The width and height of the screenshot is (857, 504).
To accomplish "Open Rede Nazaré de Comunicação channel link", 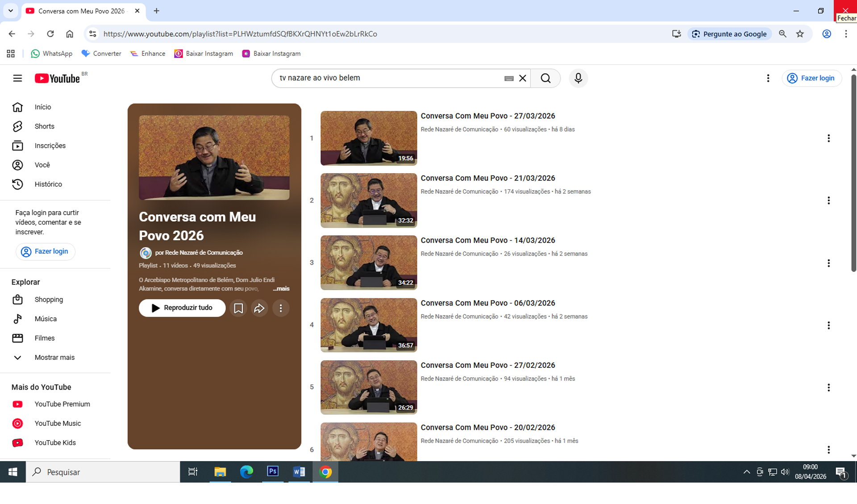I will tap(204, 253).
